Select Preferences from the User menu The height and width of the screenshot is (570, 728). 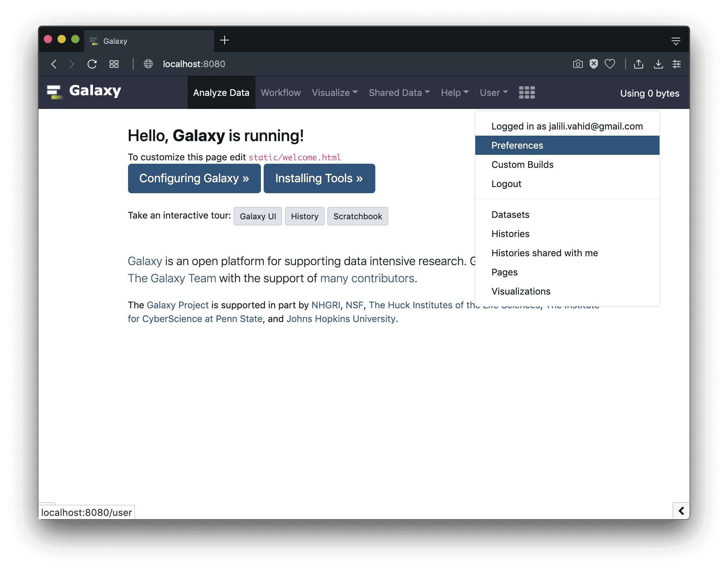[517, 145]
